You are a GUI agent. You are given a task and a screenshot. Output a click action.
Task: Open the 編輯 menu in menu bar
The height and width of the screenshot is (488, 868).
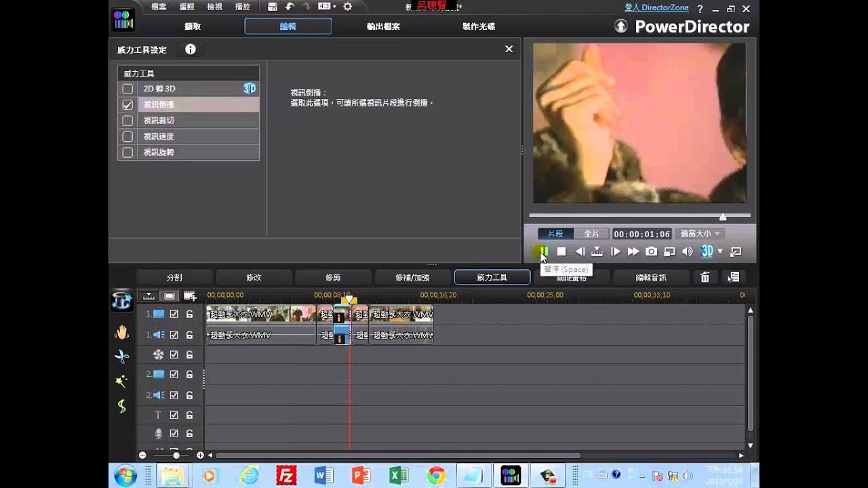pyautogui.click(x=186, y=7)
